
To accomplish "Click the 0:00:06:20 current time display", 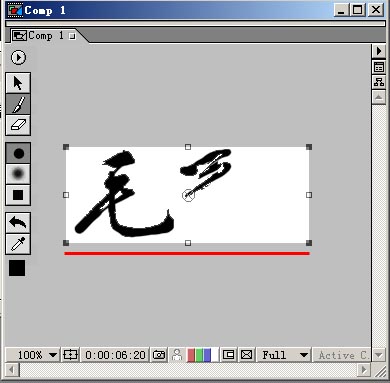I will 115,355.
